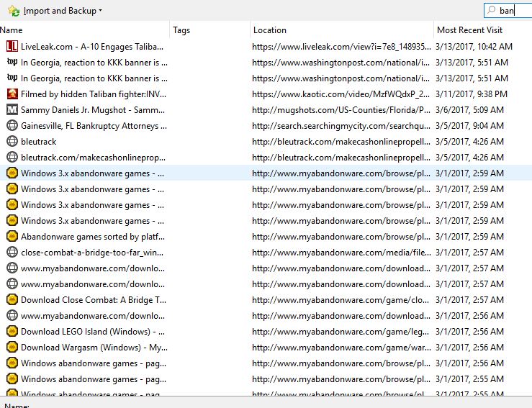This screenshot has height=408, width=532.
Task: Click globe icon beside close-combat-a-bridge-too-far_win
Action: click(x=12, y=253)
